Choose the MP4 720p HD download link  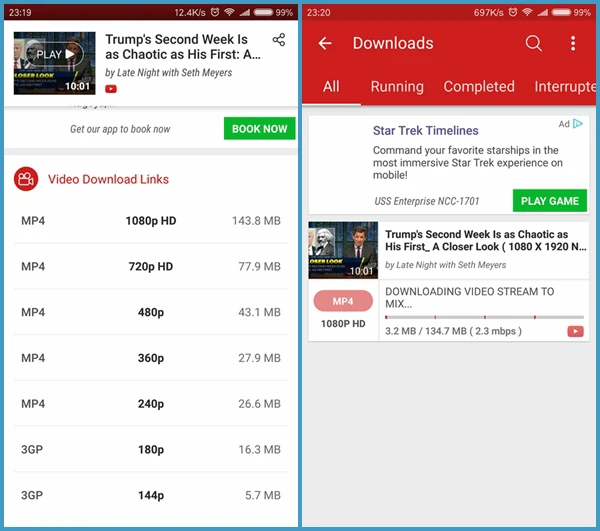(x=151, y=266)
